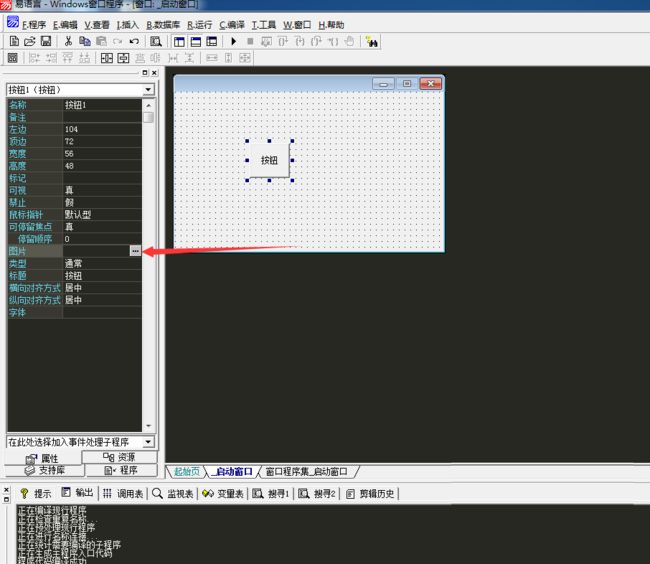Screen dimensions: 650x564
Task: Click the search magnifier toolbar icon
Action: 156,41
